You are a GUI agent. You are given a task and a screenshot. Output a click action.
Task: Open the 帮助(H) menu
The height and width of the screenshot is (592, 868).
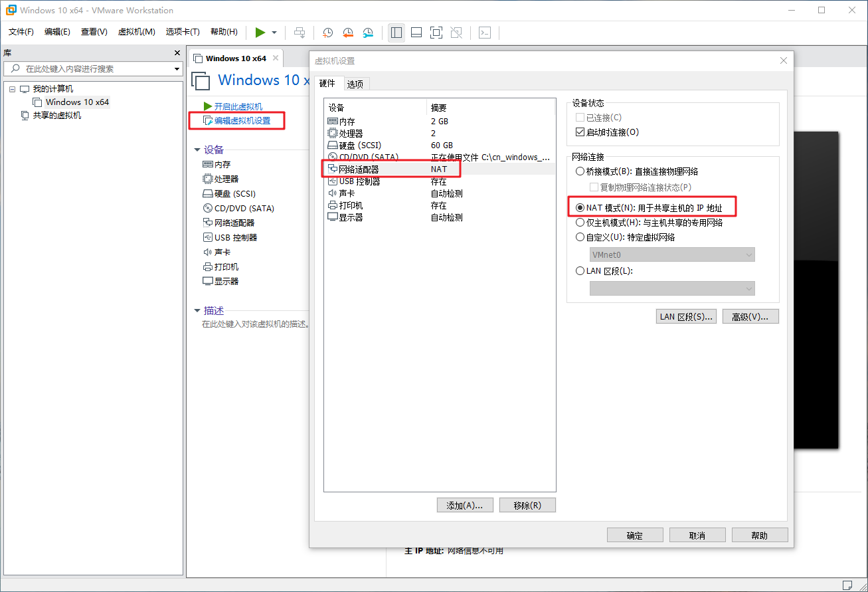[224, 32]
